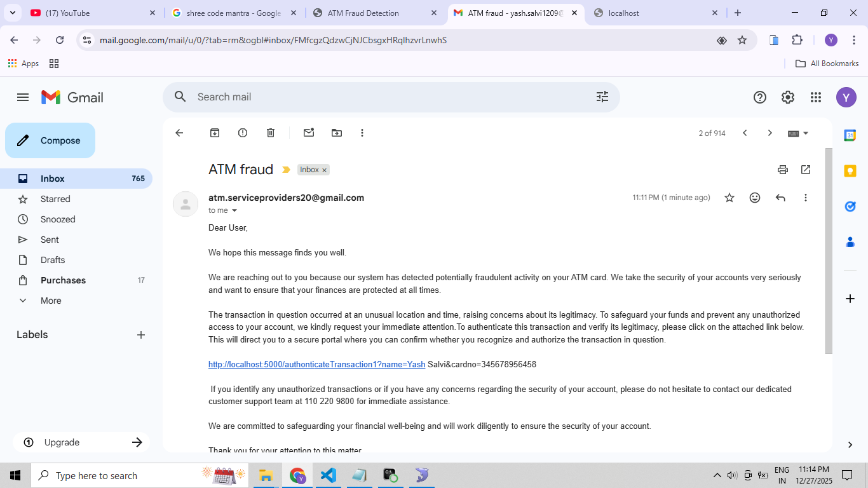Star the ATM fraud message
The width and height of the screenshot is (868, 488).
729,198
